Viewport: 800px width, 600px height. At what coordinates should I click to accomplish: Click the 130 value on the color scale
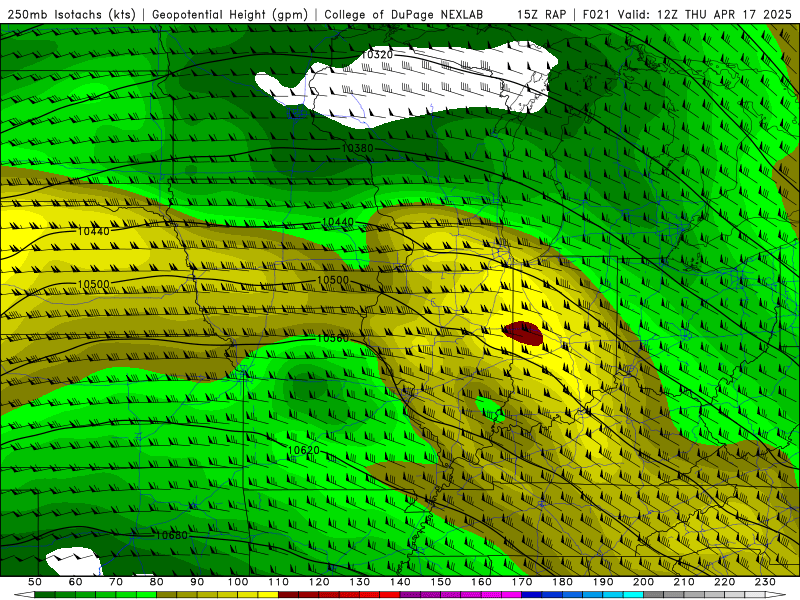click(x=359, y=582)
